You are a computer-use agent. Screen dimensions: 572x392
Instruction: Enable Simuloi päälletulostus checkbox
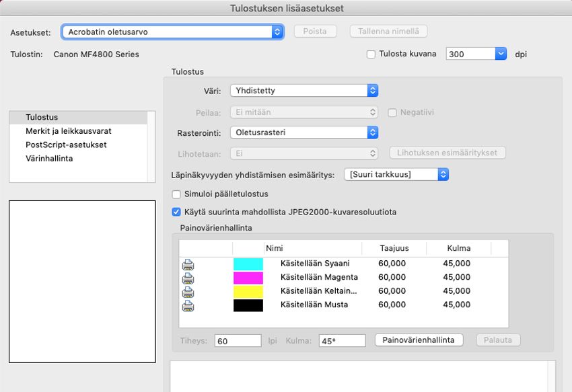pyautogui.click(x=177, y=194)
